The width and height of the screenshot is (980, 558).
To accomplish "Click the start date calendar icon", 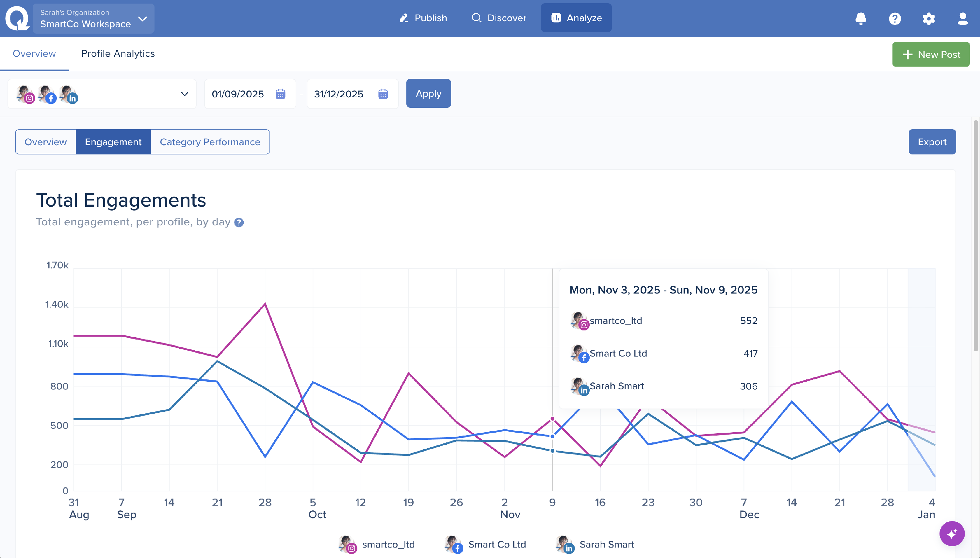I will point(280,94).
